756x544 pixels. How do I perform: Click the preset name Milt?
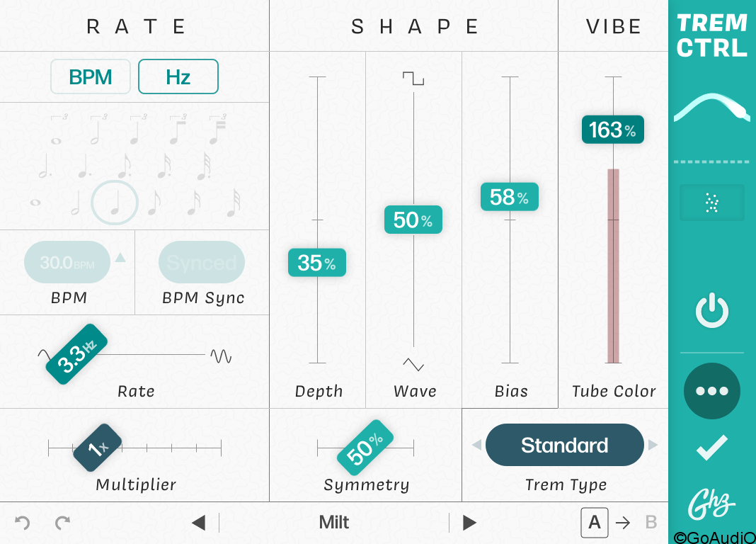(x=333, y=522)
